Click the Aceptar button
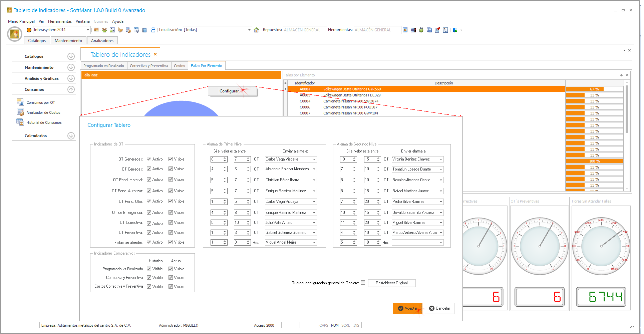This screenshot has height=334, width=644. (x=407, y=308)
